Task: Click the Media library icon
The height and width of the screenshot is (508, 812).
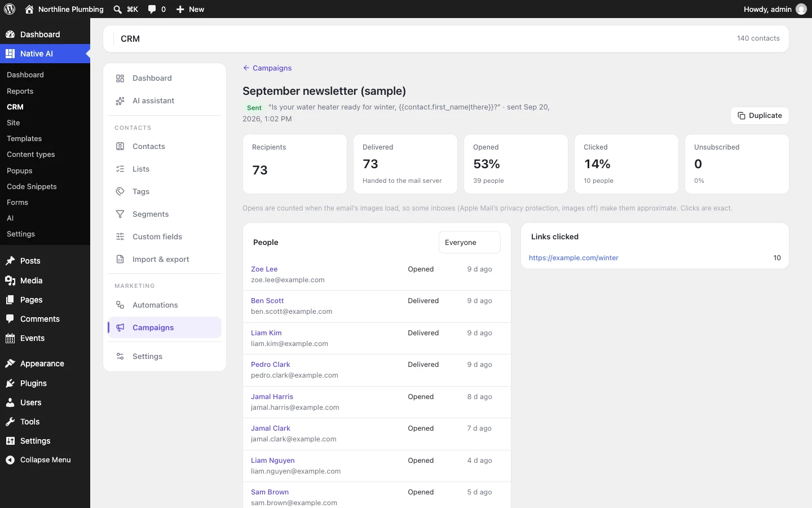Action: [10, 281]
